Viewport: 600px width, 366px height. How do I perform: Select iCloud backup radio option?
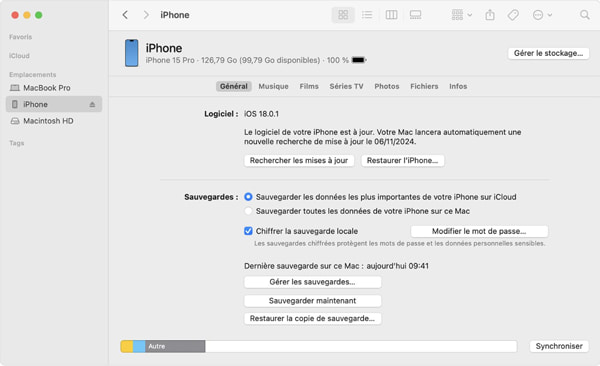[x=248, y=197]
